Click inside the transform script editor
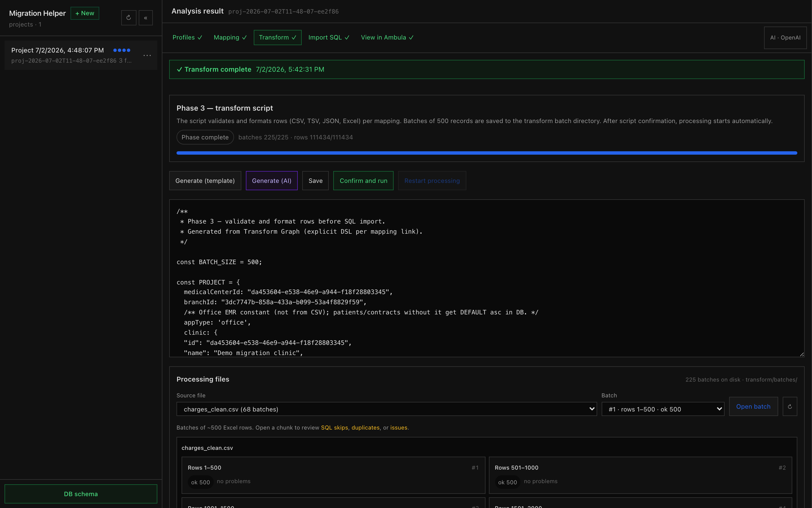Image resolution: width=812 pixels, height=508 pixels. pyautogui.click(x=487, y=278)
